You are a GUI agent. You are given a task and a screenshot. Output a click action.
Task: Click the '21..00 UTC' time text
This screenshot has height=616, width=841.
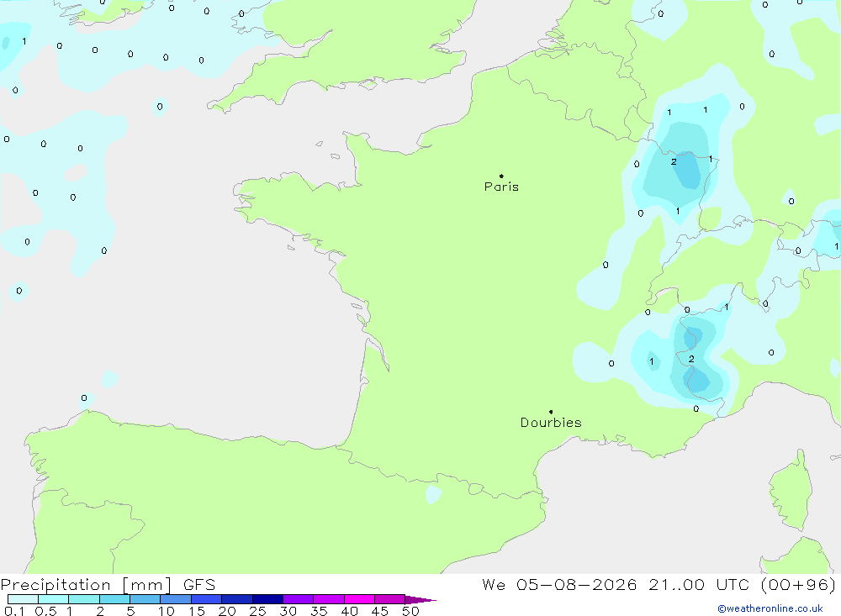click(698, 585)
